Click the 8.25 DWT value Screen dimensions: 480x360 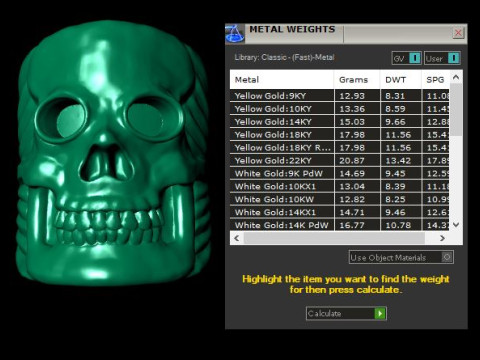(x=395, y=200)
